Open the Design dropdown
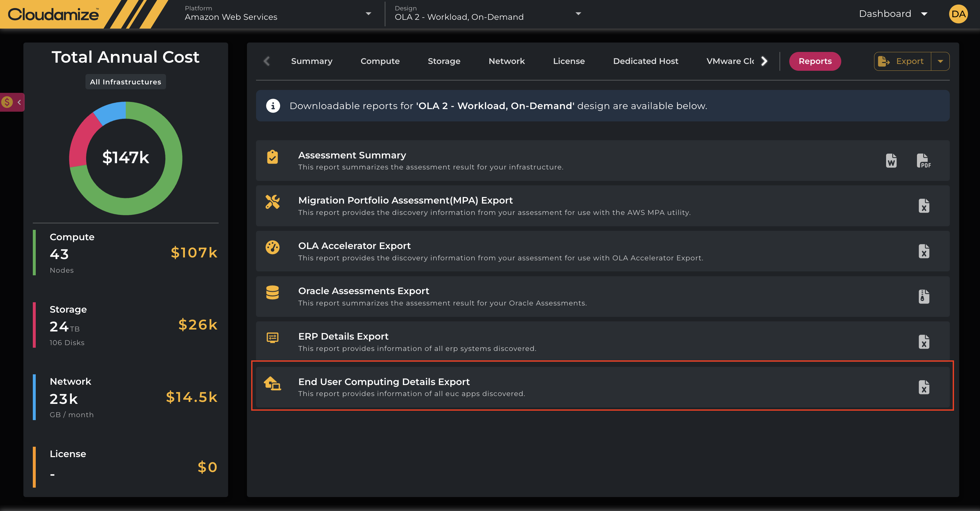This screenshot has height=511, width=980. (488, 14)
